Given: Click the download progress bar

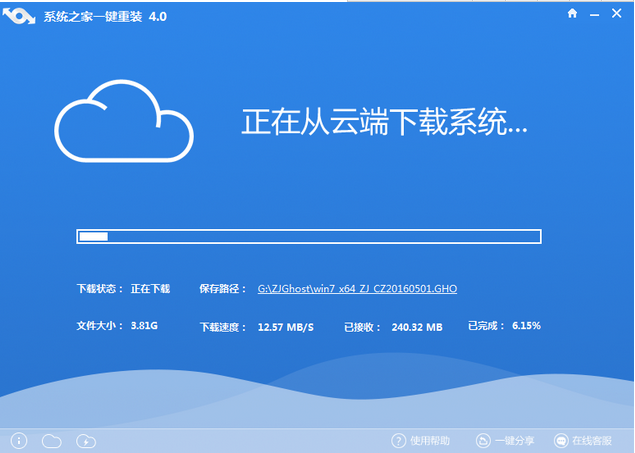Looking at the screenshot, I should pyautogui.click(x=309, y=237).
